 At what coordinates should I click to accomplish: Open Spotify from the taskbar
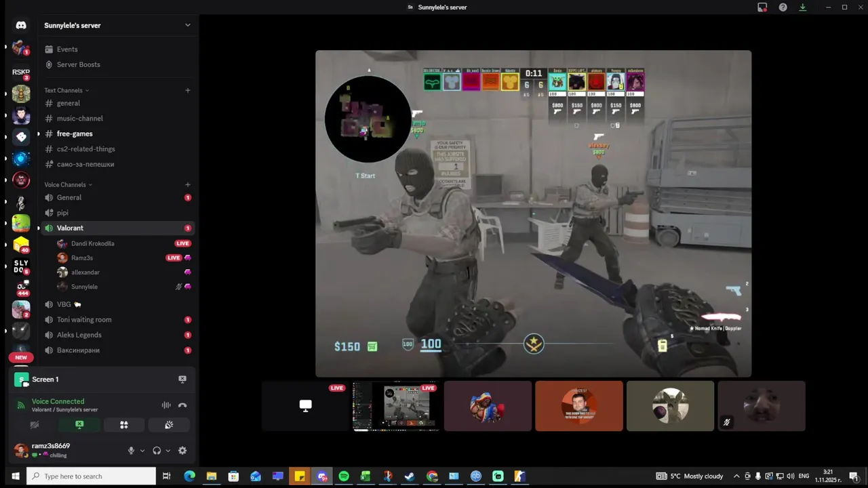pyautogui.click(x=344, y=476)
